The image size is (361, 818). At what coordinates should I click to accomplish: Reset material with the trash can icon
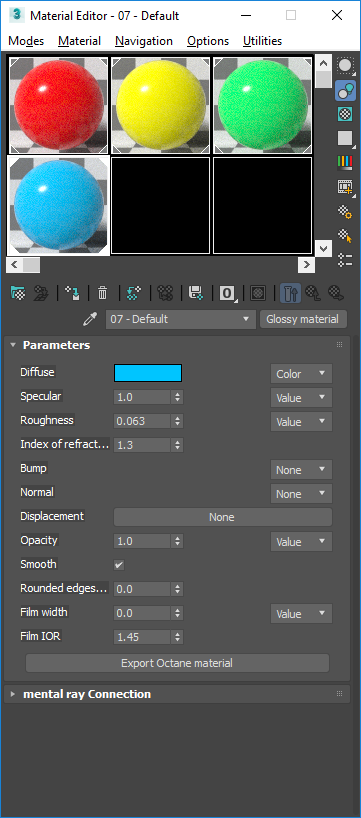103,293
